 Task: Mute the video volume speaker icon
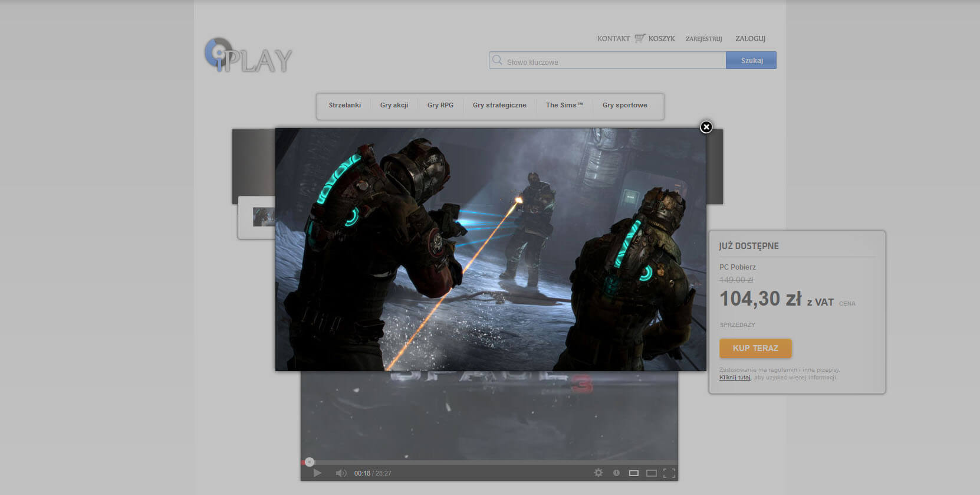tap(341, 473)
